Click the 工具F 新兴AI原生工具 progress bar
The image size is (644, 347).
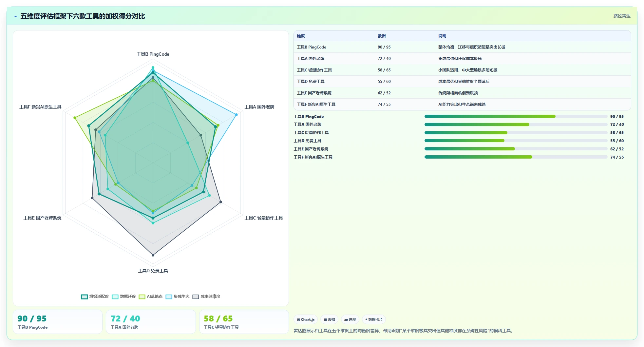tap(516, 157)
